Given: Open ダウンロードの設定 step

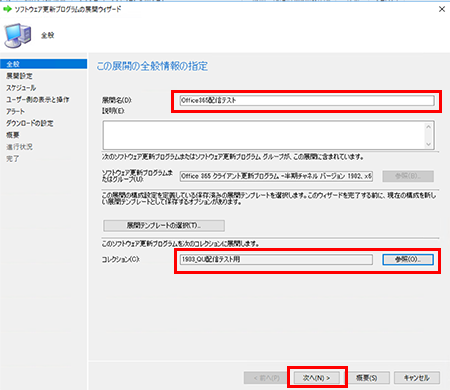Looking at the screenshot, I should click(30, 123).
